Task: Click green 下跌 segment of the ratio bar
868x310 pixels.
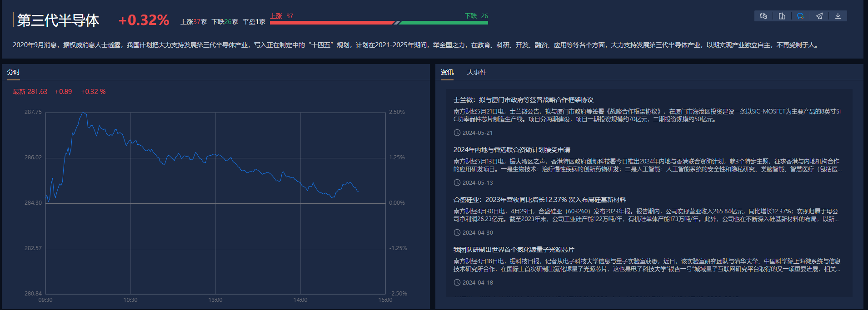Action: click(x=443, y=22)
